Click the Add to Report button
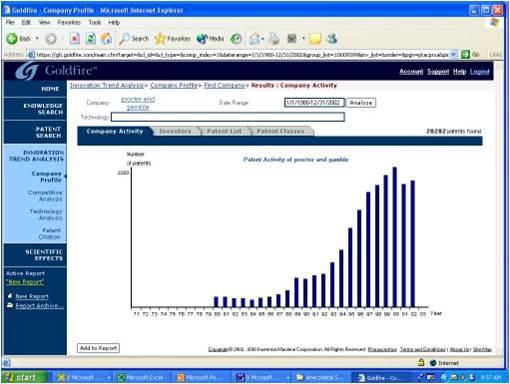 (98, 348)
